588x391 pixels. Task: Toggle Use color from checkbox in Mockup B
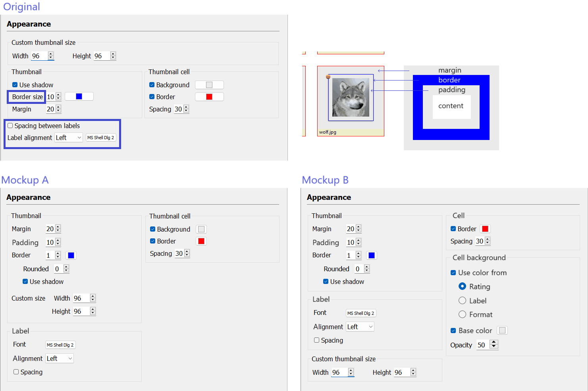click(453, 273)
